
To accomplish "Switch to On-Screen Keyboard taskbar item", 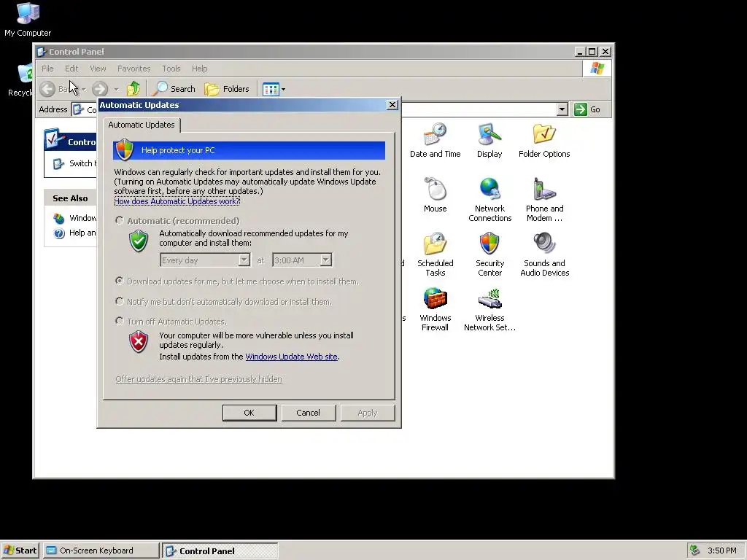I will 101,551.
